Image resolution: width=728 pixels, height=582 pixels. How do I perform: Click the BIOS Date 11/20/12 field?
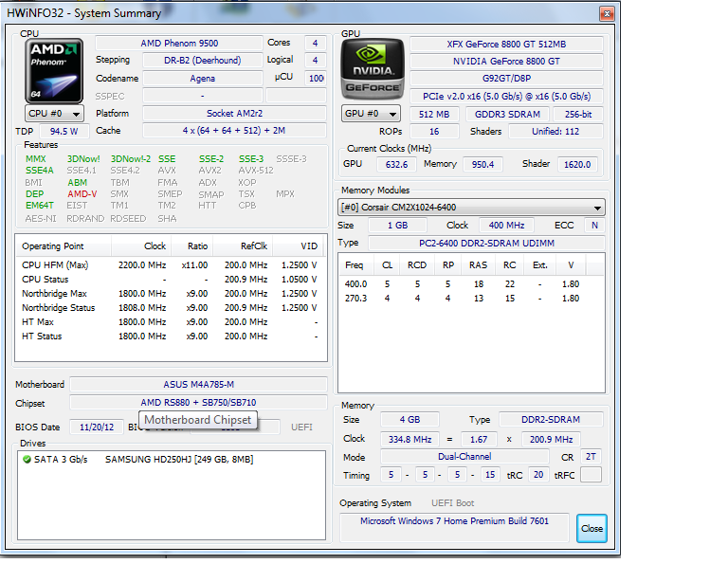(x=97, y=427)
